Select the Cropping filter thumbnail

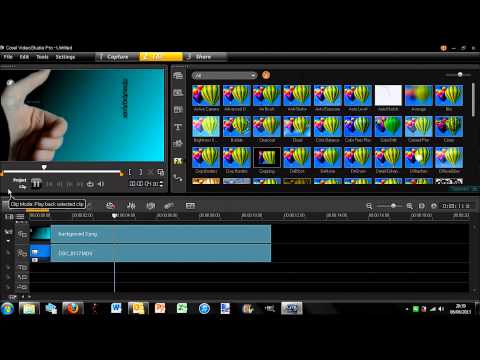[x=267, y=160]
